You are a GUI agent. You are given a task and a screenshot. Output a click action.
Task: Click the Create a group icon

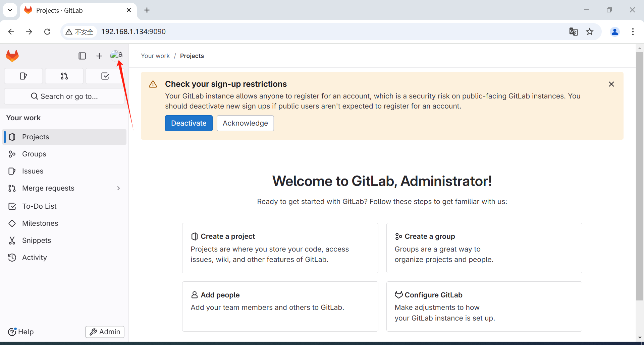point(398,236)
